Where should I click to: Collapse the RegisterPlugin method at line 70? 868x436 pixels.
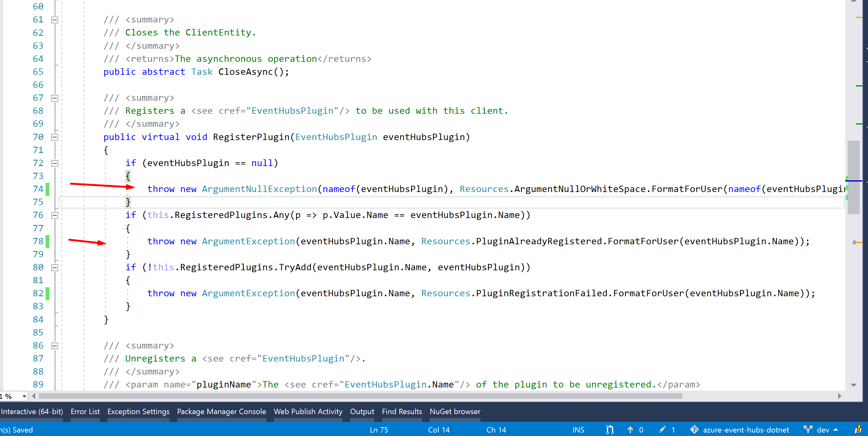55,137
